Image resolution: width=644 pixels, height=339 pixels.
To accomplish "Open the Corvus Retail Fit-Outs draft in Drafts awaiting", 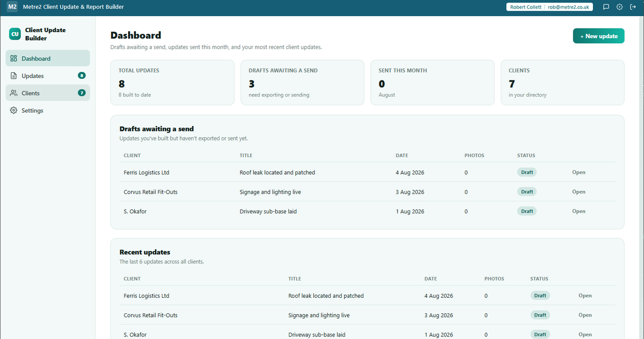I will pyautogui.click(x=579, y=191).
